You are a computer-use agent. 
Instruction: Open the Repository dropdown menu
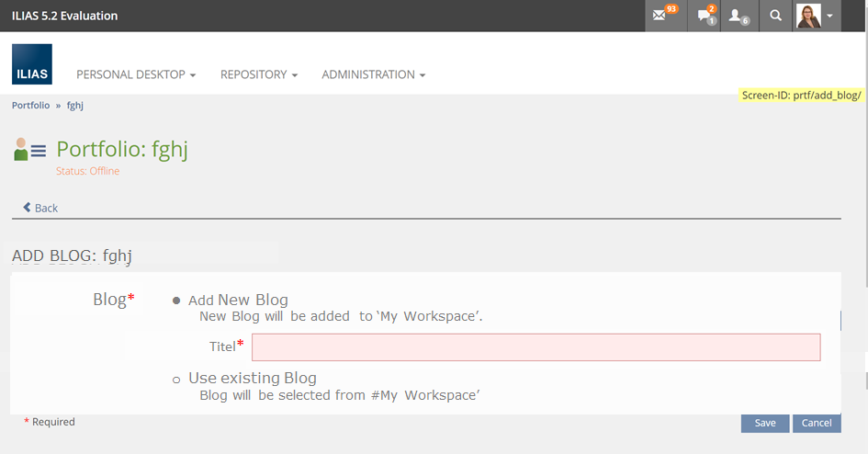(259, 74)
